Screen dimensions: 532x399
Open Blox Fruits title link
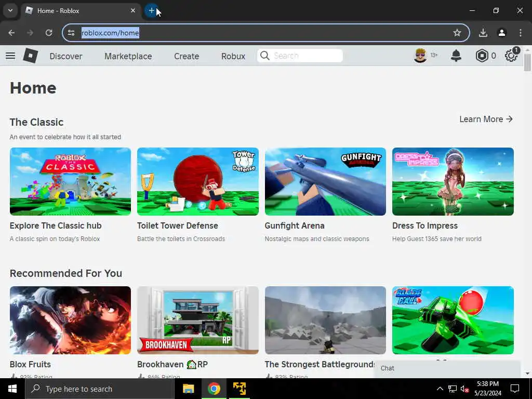coord(30,364)
